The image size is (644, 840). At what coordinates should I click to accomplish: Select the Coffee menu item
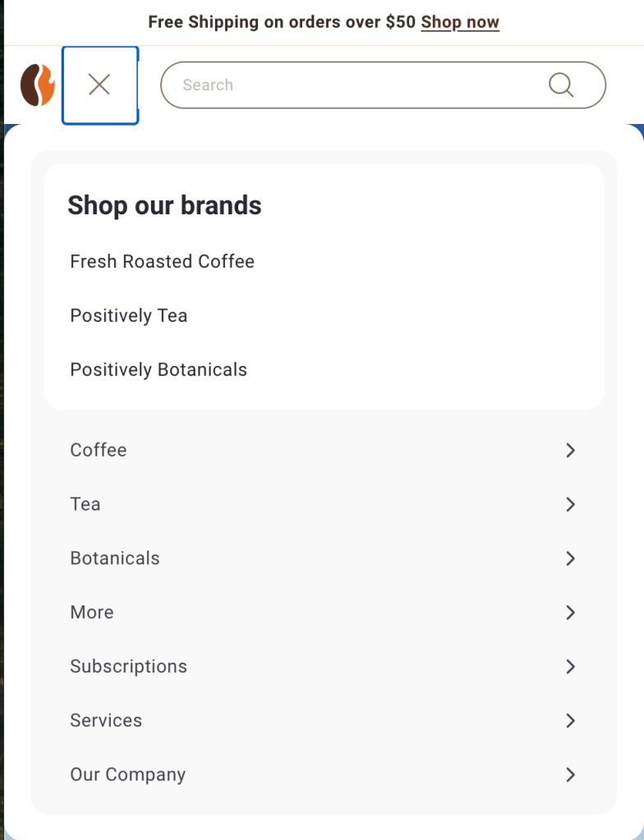99,450
